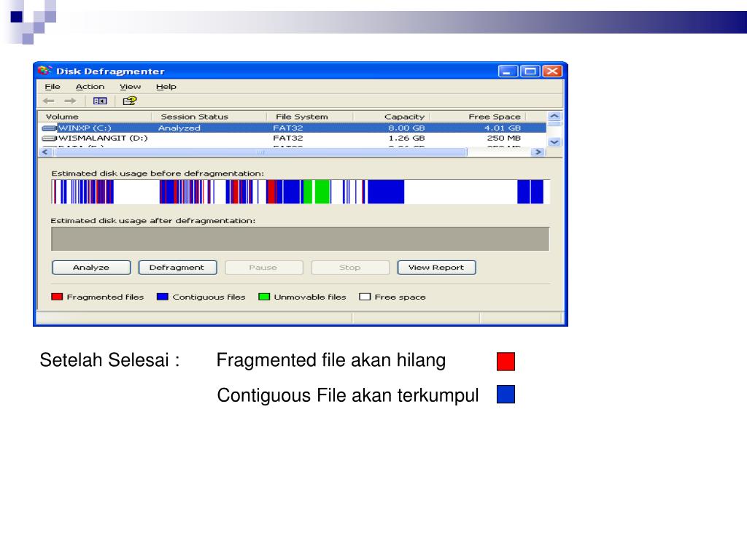Click the Analyze button
The width and height of the screenshot is (747, 560).
click(91, 268)
